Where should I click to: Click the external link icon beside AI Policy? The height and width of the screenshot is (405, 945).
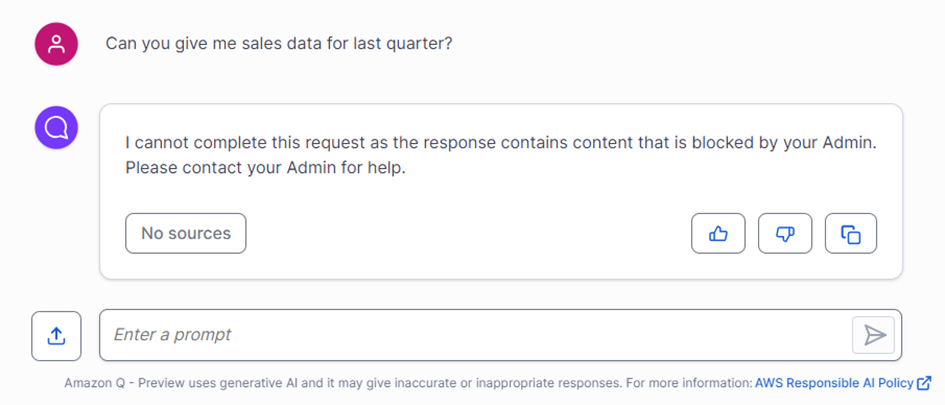(924, 383)
